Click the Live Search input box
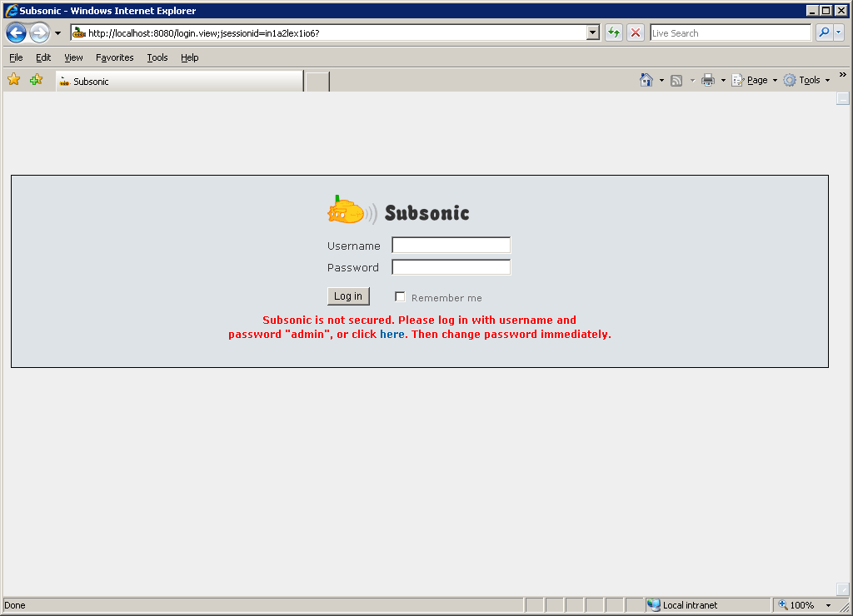The image size is (853, 616). 731,33
